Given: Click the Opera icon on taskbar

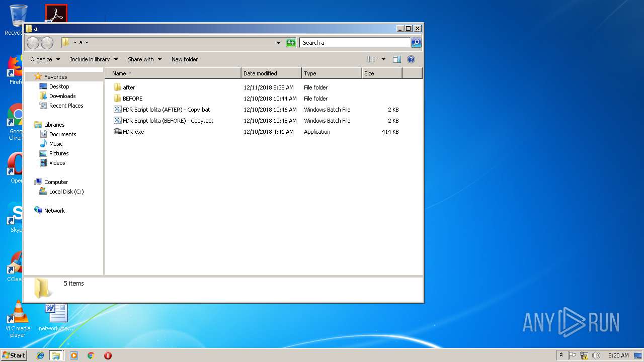Looking at the screenshot, I should coord(108,355).
